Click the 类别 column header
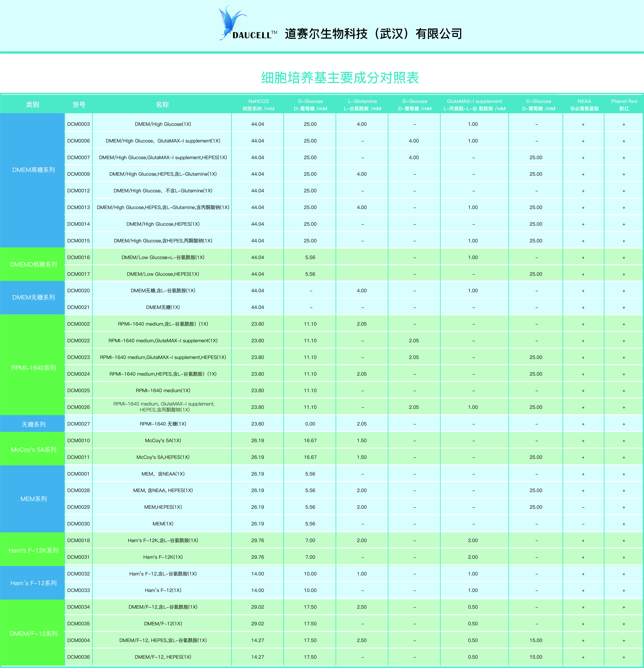The width and height of the screenshot is (644, 668). pos(33,105)
